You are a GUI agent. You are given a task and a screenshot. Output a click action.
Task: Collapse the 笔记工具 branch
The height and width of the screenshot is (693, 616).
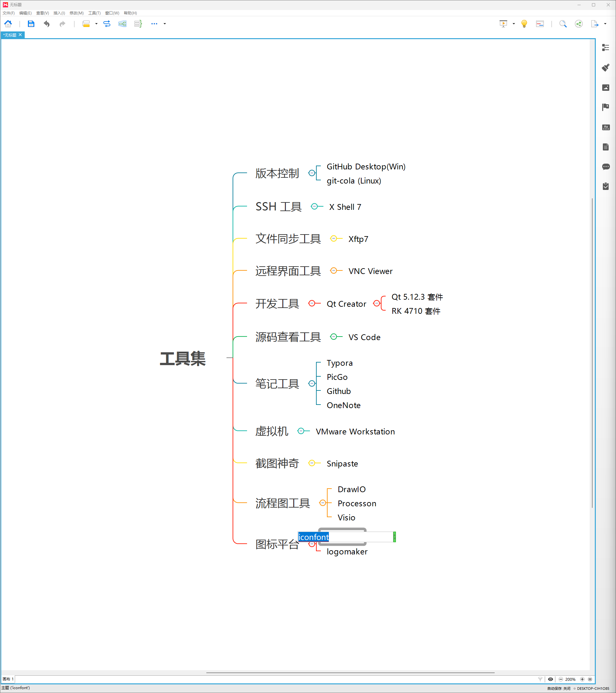tap(312, 383)
